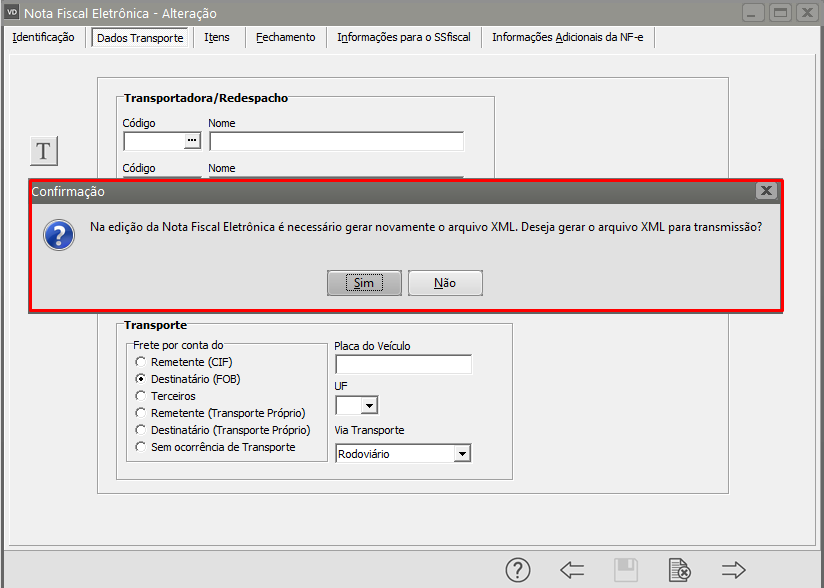Choose Terceiros freight option
824x588 pixels.
[x=141, y=396]
